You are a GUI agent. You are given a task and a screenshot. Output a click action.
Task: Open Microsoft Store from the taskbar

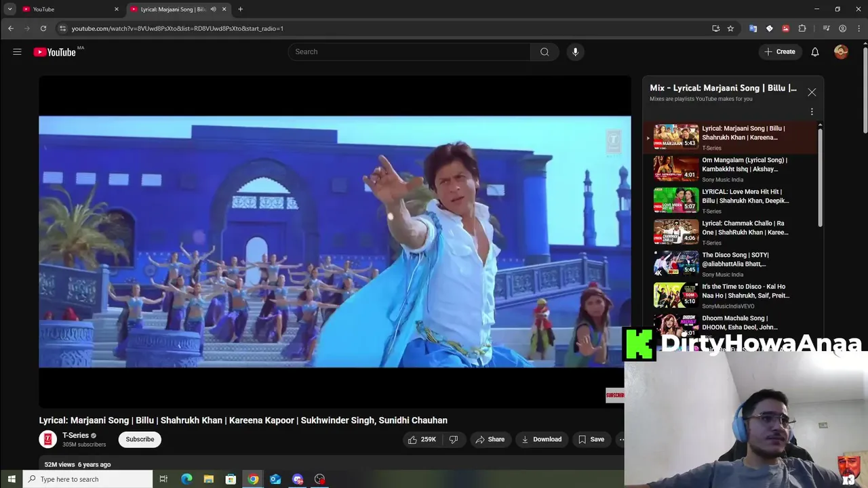click(231, 479)
